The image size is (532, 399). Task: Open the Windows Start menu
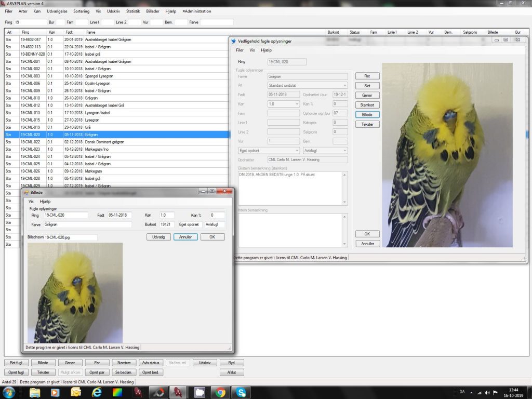coord(9,393)
